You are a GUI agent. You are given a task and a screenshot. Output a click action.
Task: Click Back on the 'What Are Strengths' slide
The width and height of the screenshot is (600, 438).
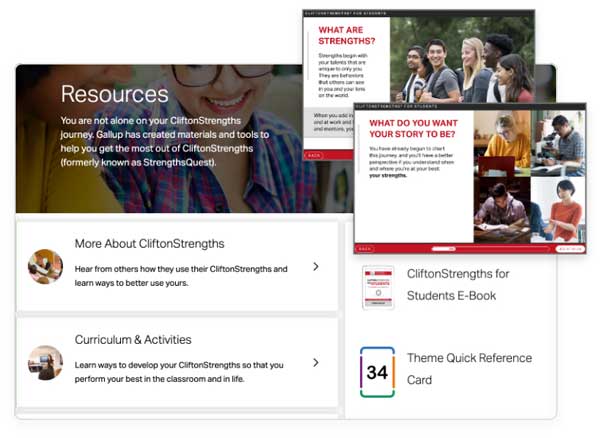[x=314, y=156]
